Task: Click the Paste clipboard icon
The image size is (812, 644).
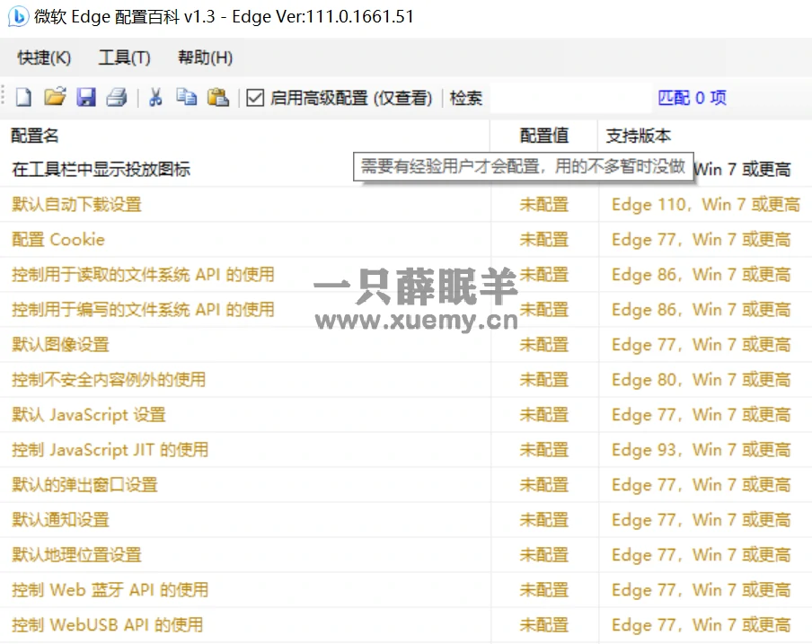Action: (218, 97)
